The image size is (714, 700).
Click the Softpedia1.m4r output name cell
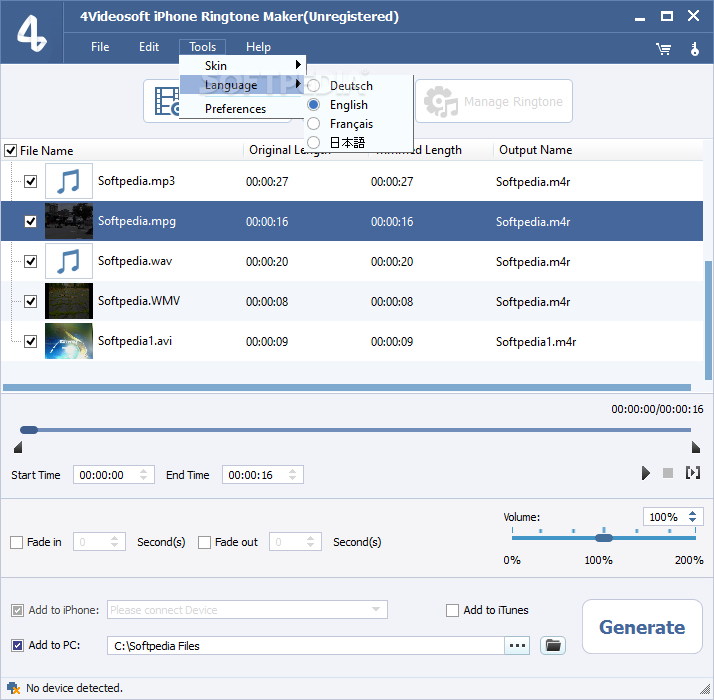point(536,342)
